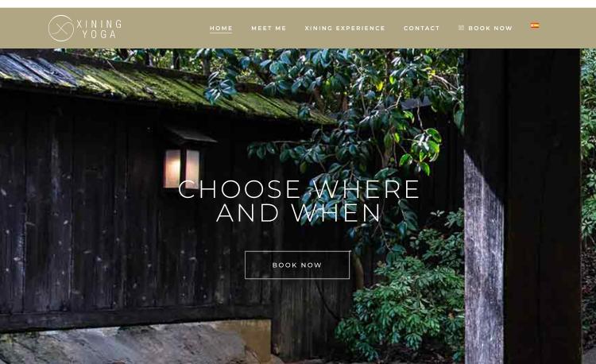The height and width of the screenshot is (364, 596).
Task: Select BOOK NOW in the navigation bar
Action: click(490, 28)
